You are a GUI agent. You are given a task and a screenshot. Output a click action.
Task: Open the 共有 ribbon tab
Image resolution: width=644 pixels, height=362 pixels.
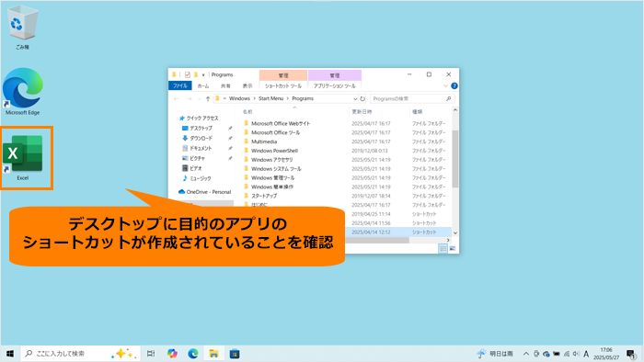pyautogui.click(x=225, y=85)
